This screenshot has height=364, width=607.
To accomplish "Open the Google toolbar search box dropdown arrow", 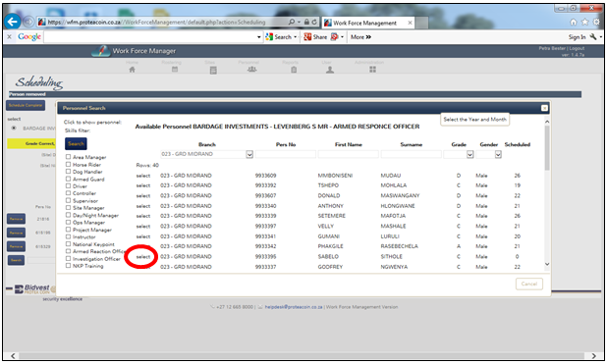I will (x=259, y=37).
